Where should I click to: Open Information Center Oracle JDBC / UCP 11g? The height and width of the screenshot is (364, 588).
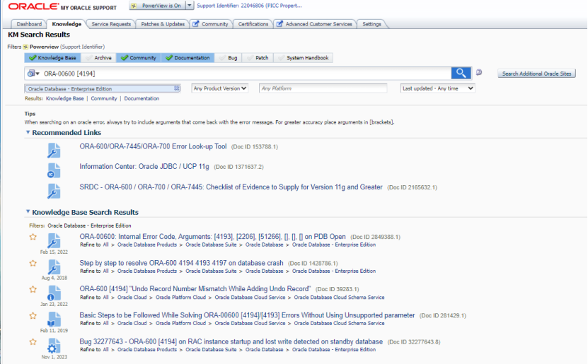(144, 167)
